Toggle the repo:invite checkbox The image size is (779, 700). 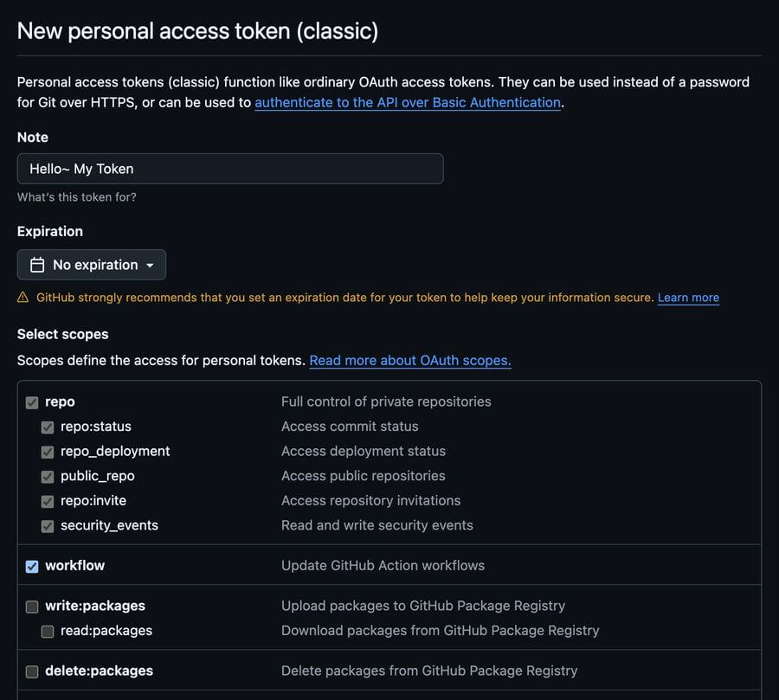pos(48,501)
